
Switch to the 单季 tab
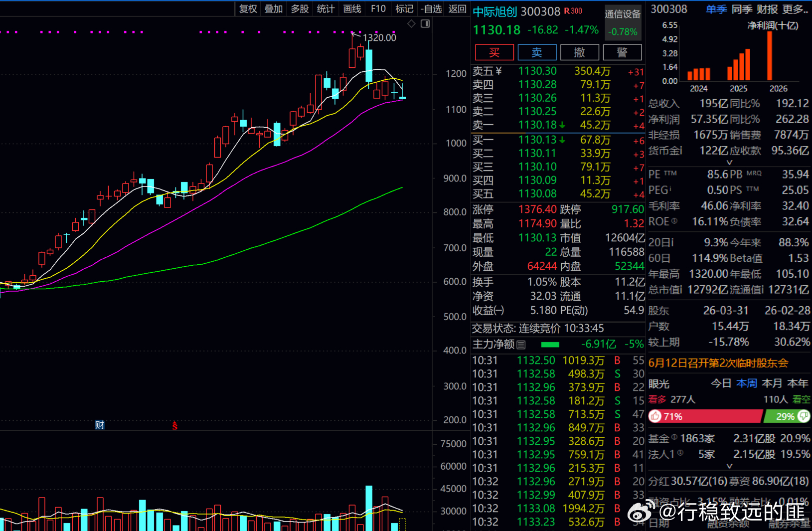[x=716, y=9]
